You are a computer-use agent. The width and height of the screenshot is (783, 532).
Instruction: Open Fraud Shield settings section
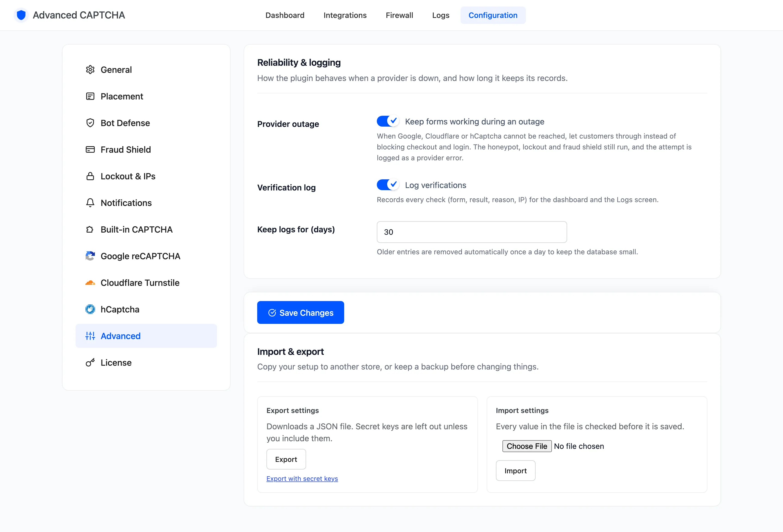[x=146, y=149]
